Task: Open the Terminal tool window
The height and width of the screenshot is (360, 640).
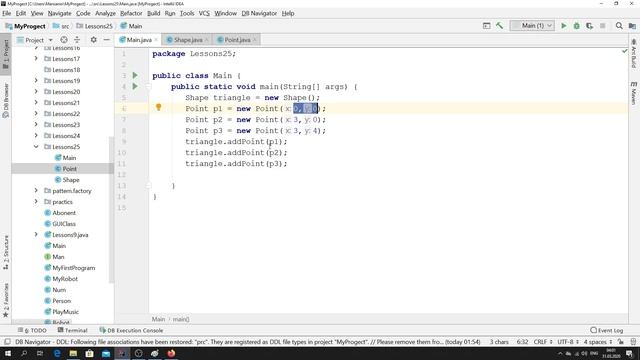Action: point(73,330)
